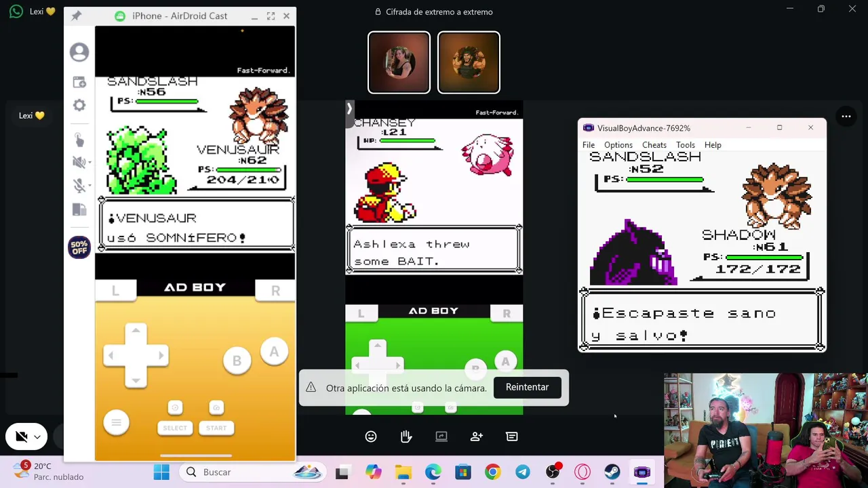Open Steam from the taskbar

[612, 472]
